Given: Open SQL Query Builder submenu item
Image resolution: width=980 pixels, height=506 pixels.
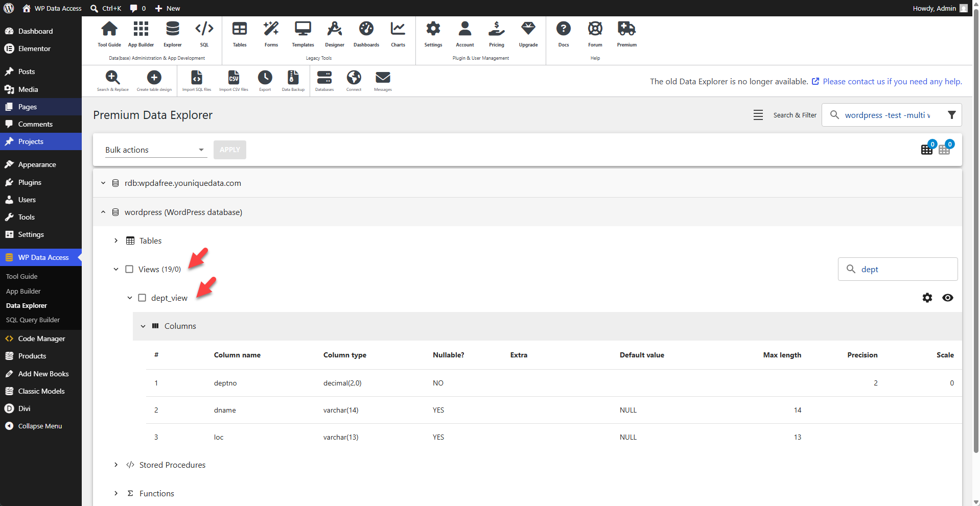Looking at the screenshot, I should tap(33, 320).
